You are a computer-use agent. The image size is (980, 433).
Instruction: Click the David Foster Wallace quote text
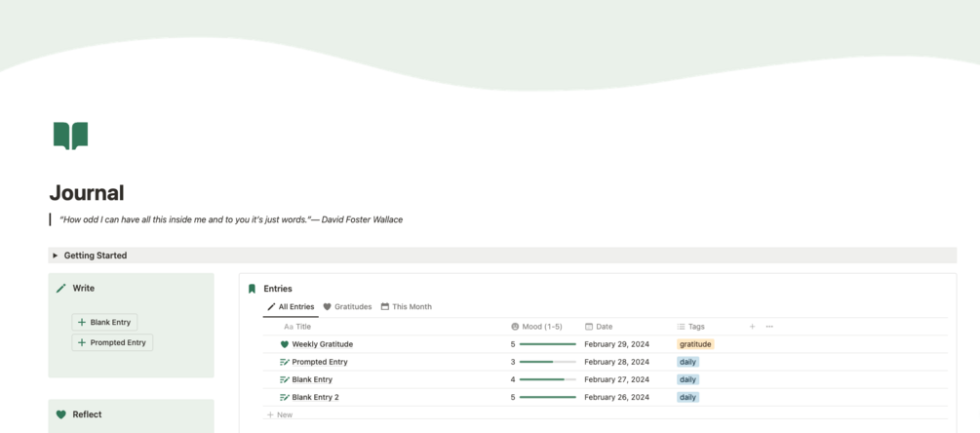pos(231,220)
